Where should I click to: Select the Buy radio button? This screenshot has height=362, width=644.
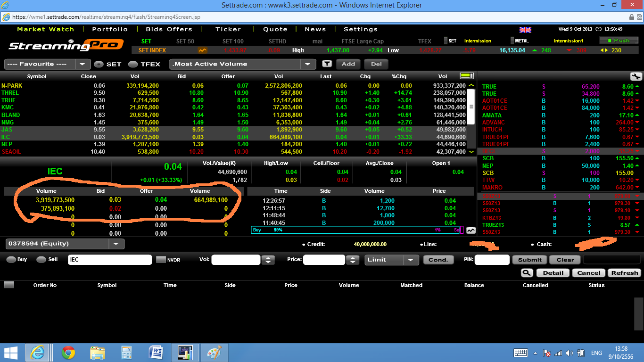[11, 260]
